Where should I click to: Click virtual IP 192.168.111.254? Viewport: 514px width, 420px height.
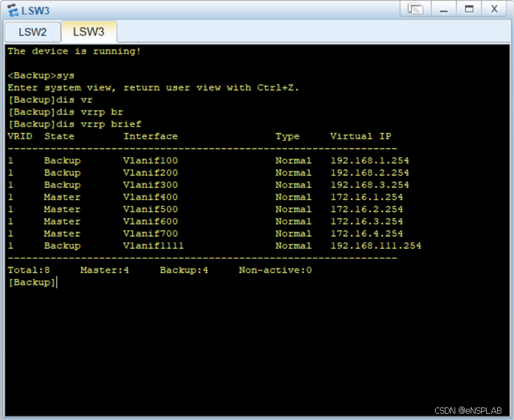tap(376, 246)
